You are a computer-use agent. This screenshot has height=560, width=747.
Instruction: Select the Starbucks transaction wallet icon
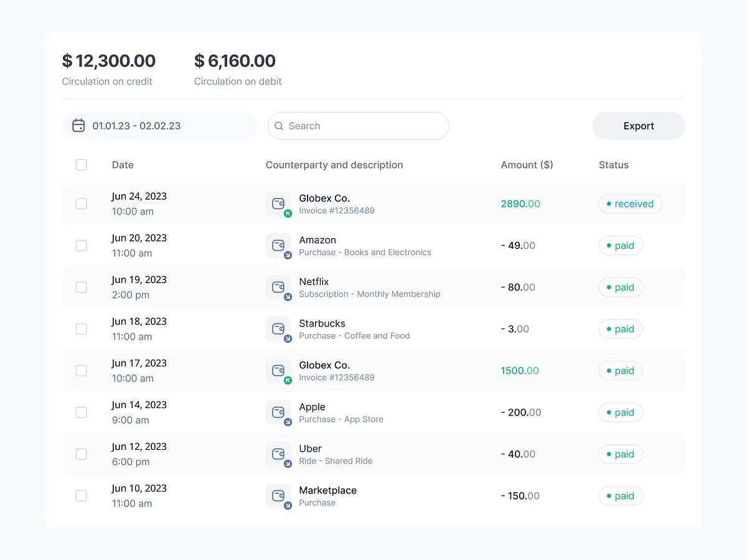tap(278, 329)
